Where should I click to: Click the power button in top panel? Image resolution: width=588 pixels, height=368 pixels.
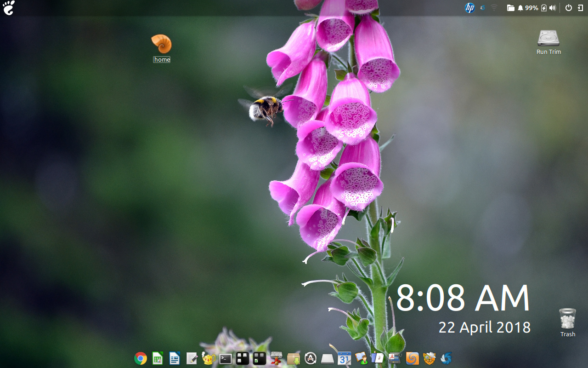569,8
